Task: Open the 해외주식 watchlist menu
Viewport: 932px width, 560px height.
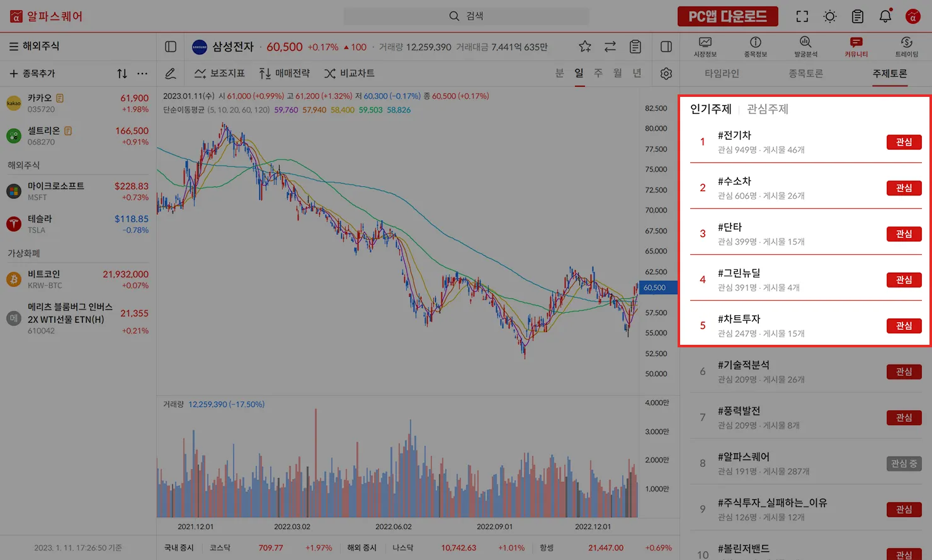Action: (x=34, y=47)
